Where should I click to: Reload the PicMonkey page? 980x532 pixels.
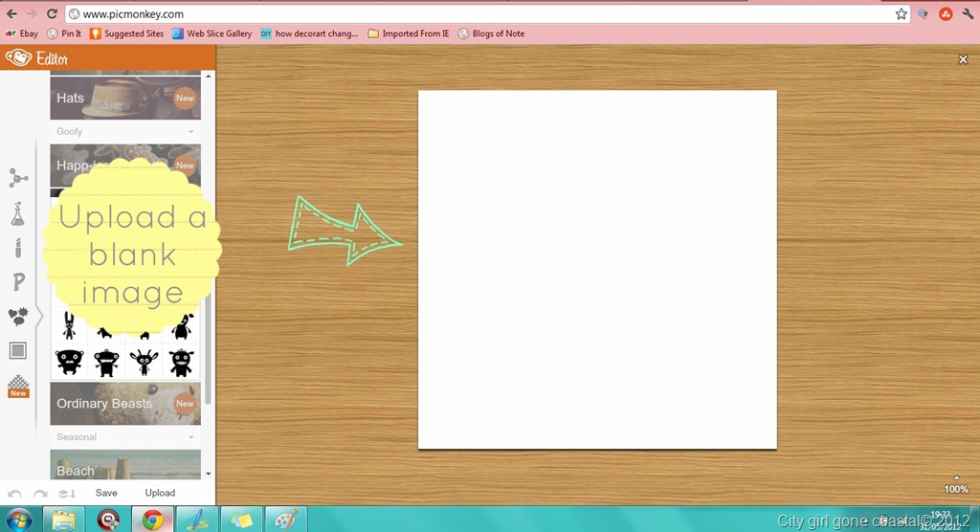coord(53,13)
